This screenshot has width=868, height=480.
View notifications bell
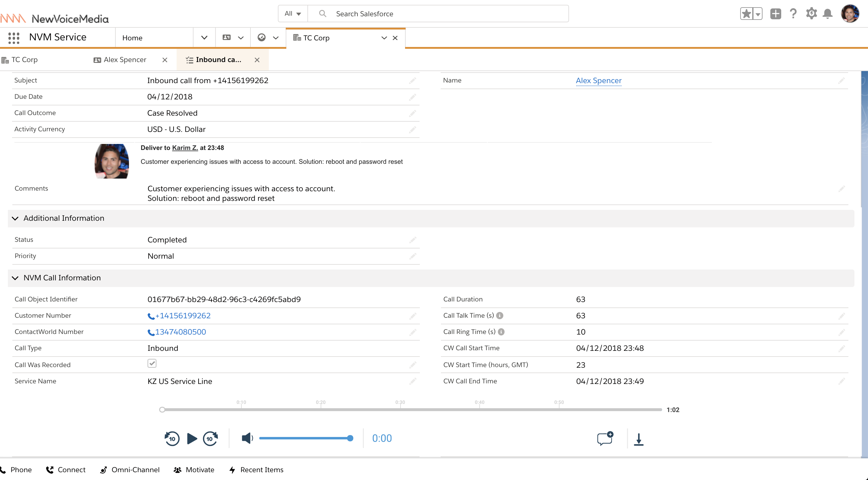pyautogui.click(x=828, y=14)
